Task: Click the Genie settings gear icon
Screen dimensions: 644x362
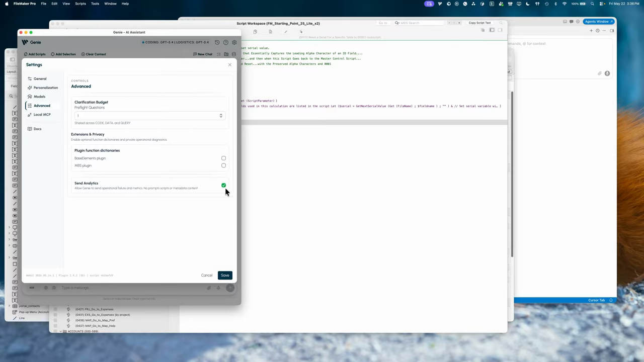Action: point(234,42)
